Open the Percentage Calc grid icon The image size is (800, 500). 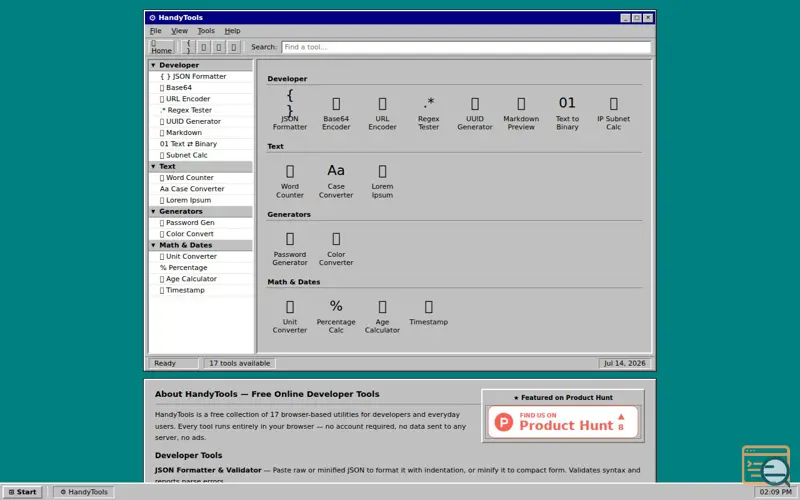click(336, 316)
